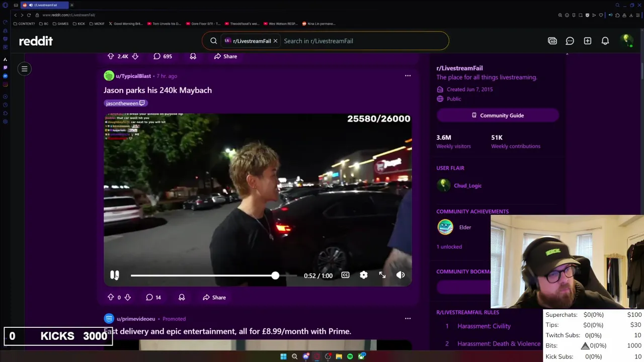Award the post with 695 comments

pos(193,56)
